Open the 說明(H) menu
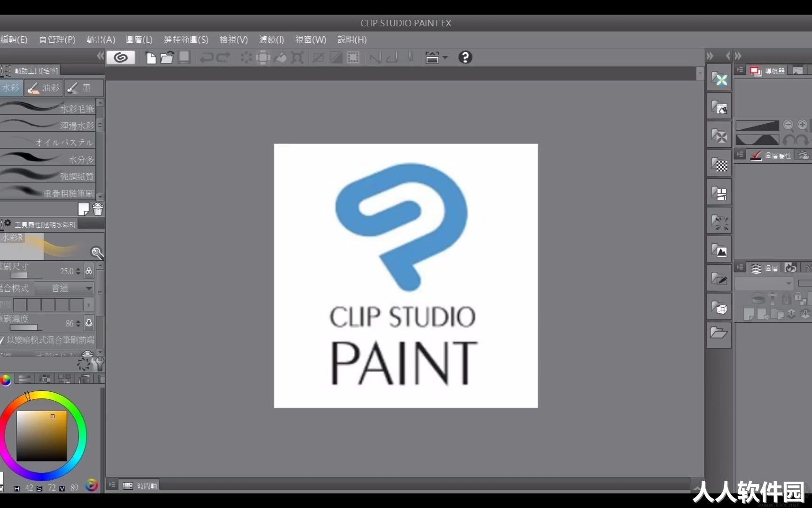 352,40
